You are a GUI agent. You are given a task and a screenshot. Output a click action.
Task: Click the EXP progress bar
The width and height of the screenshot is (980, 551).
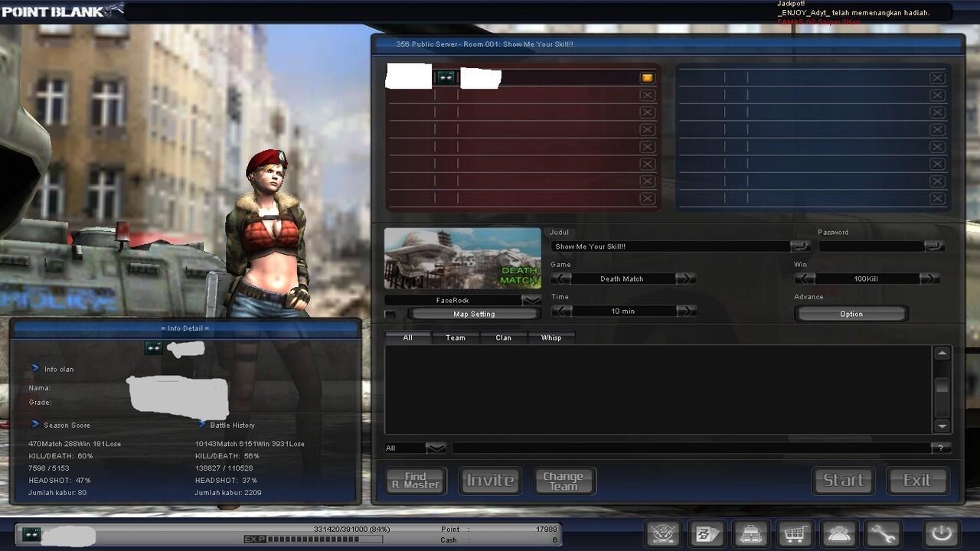(x=324, y=540)
